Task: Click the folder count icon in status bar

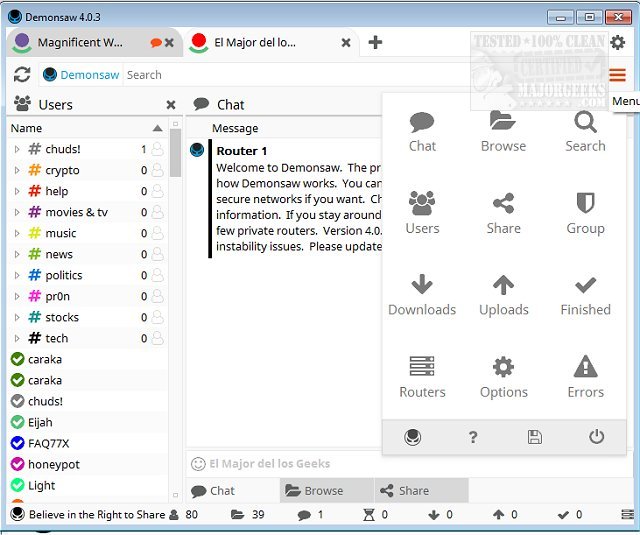Action: (x=238, y=515)
